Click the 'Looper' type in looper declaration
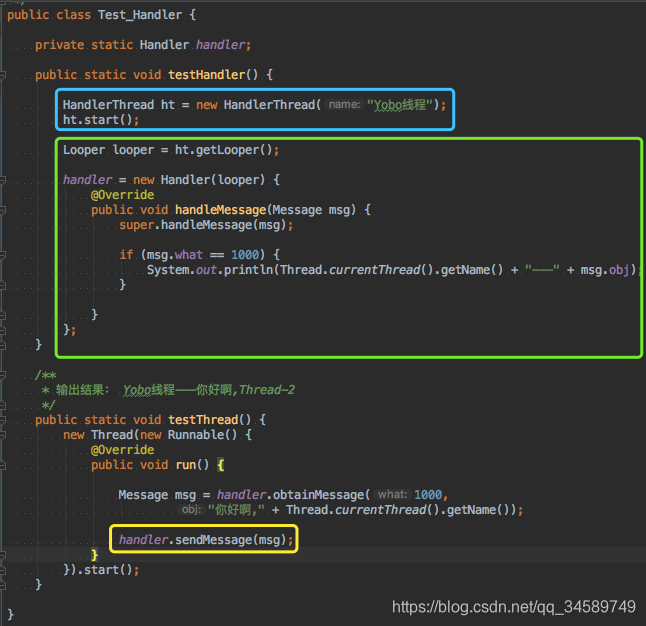 [84, 150]
